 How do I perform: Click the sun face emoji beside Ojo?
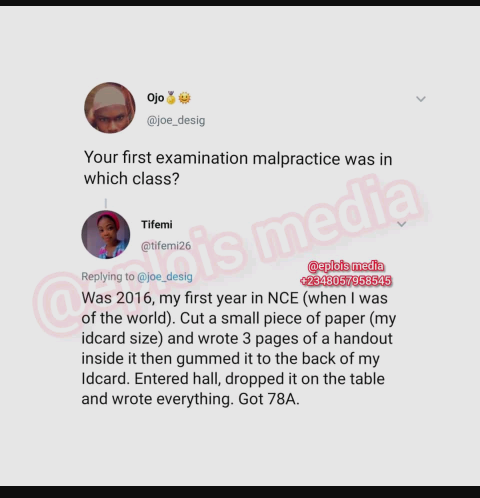click(185, 98)
